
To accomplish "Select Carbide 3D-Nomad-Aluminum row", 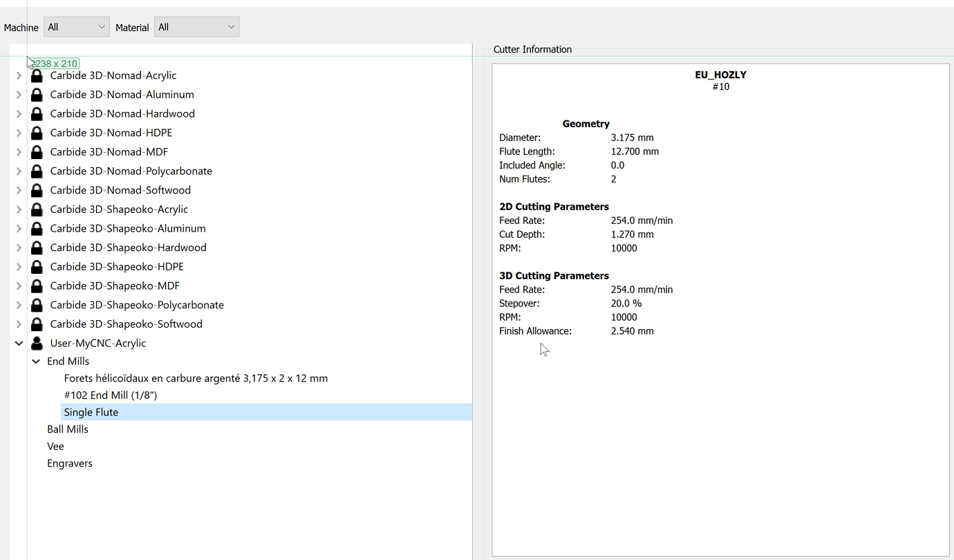I will 122,95.
